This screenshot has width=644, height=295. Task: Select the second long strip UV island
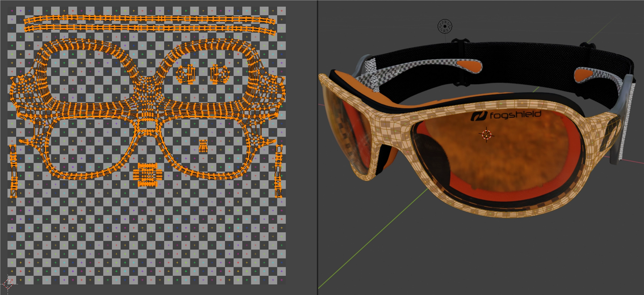point(149,29)
